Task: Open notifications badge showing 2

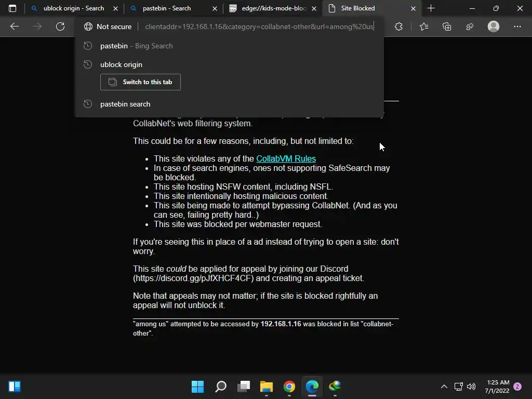Action: click(x=517, y=387)
